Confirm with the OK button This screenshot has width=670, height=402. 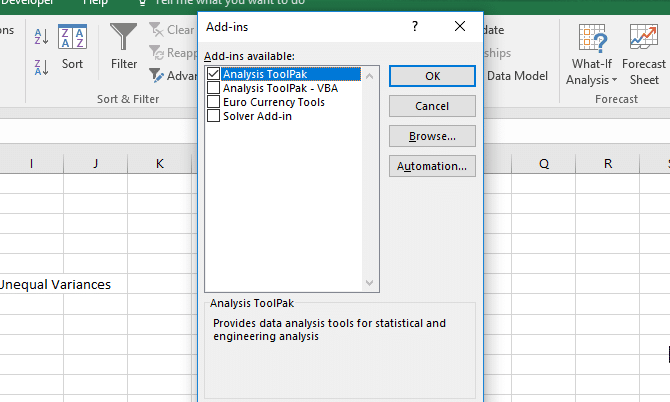coord(432,76)
